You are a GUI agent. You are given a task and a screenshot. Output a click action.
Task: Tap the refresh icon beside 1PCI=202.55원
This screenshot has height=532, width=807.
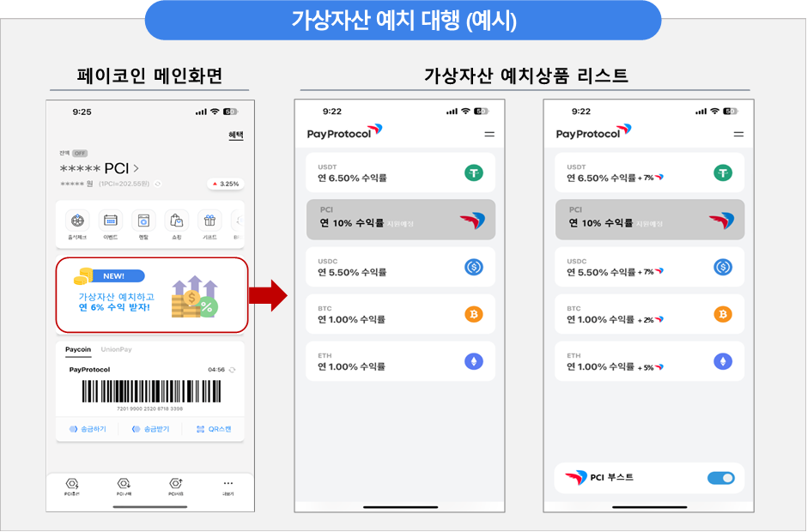158,184
